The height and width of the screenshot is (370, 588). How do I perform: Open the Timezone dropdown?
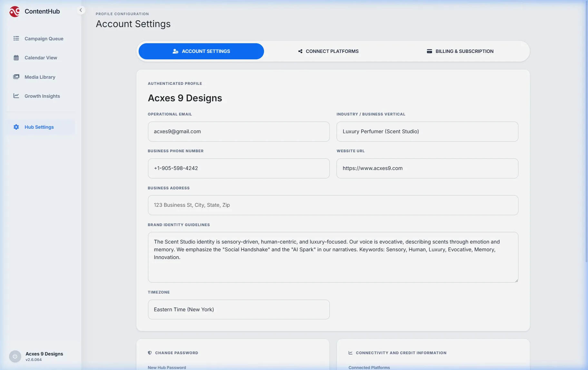point(239,310)
